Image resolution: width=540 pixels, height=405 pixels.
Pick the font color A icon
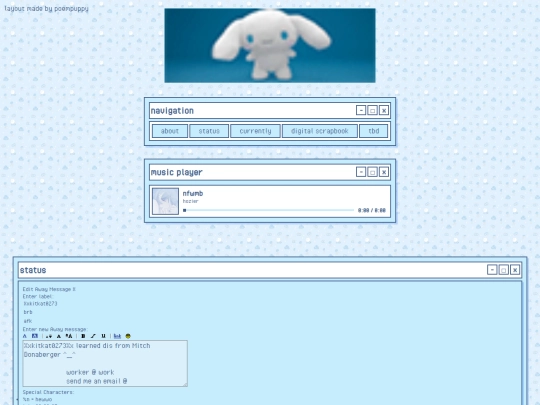[x=24, y=336]
